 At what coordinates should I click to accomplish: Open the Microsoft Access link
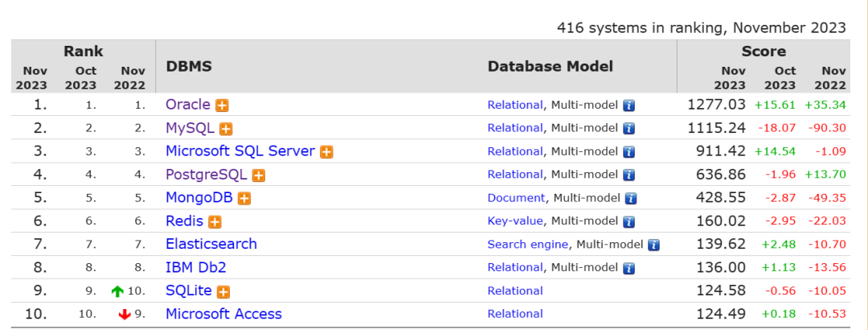click(x=223, y=314)
